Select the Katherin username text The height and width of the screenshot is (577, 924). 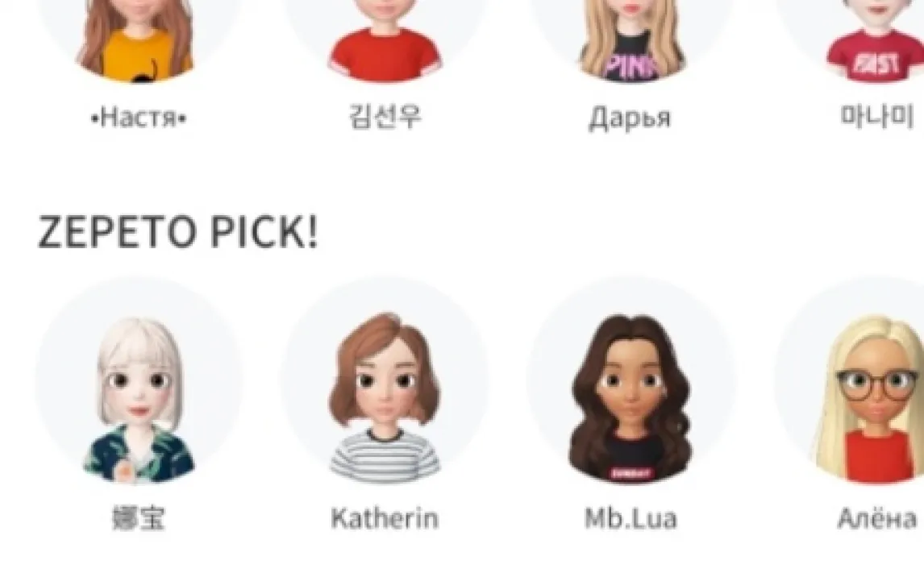point(385,518)
